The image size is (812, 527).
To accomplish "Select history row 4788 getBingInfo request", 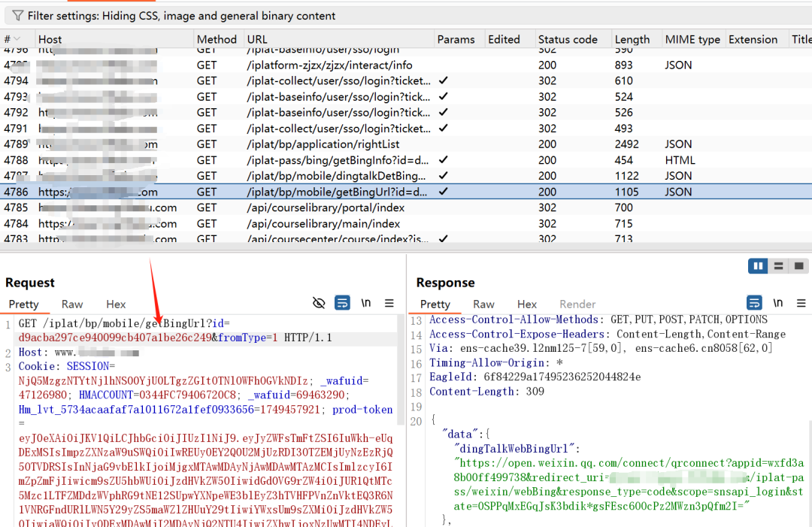I will [x=406, y=160].
